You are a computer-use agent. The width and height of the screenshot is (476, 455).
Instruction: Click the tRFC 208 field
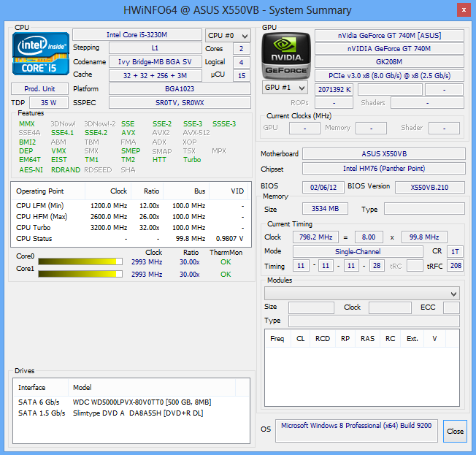(456, 266)
